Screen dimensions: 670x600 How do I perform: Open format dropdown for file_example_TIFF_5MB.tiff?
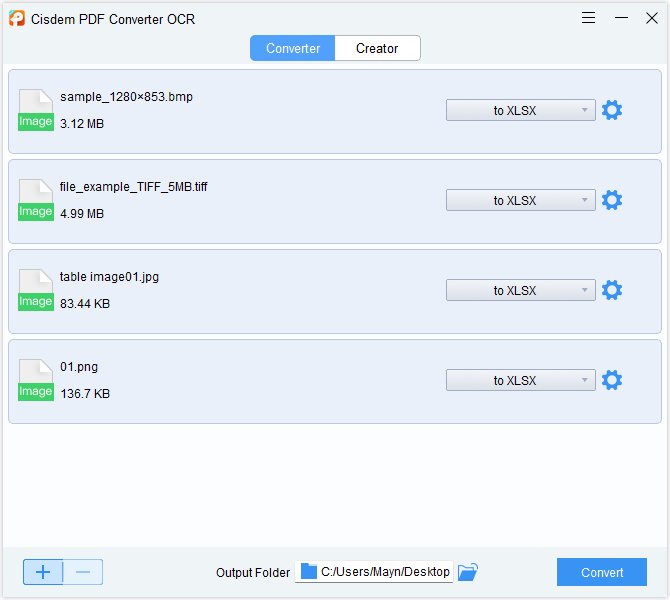click(520, 200)
